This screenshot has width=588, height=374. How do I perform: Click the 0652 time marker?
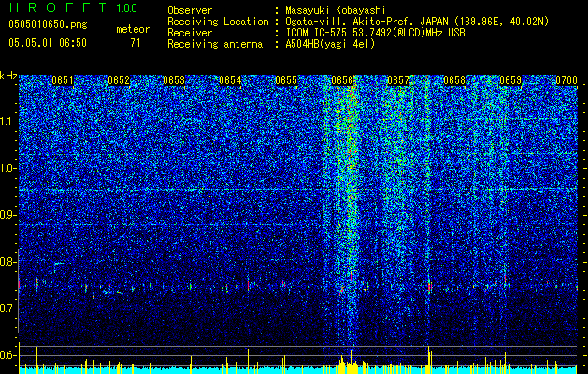pyautogui.click(x=119, y=80)
